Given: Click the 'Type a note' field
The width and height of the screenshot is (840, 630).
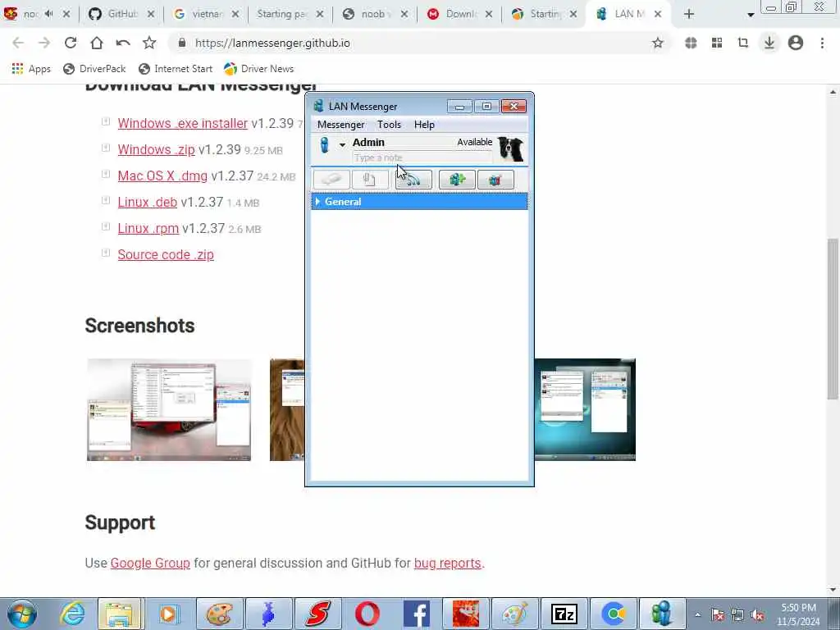Looking at the screenshot, I should (x=422, y=157).
